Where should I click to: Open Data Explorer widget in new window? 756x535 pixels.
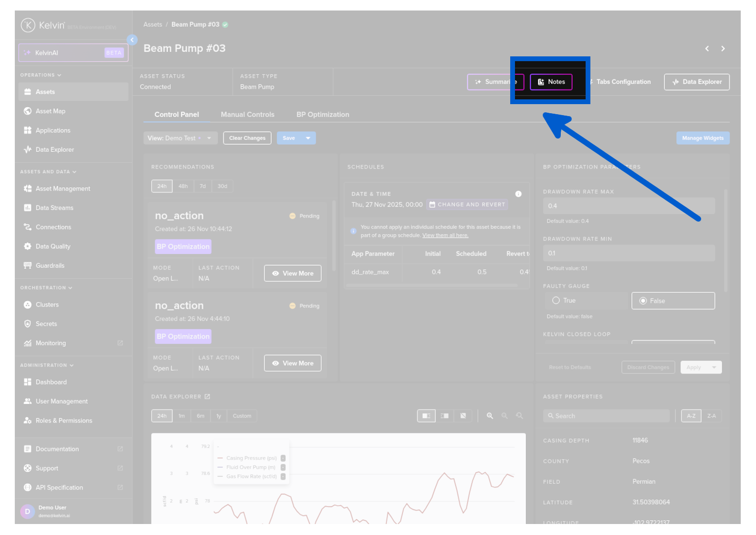coord(207,396)
